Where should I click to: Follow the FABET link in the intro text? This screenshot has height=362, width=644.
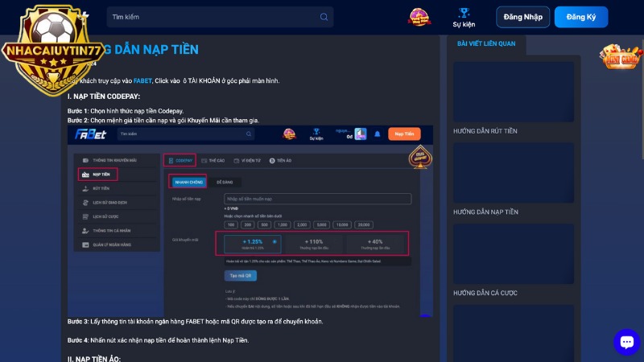click(142, 81)
